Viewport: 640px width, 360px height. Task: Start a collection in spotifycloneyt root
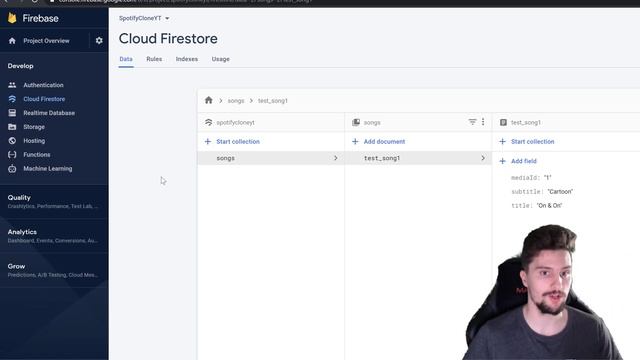238,141
